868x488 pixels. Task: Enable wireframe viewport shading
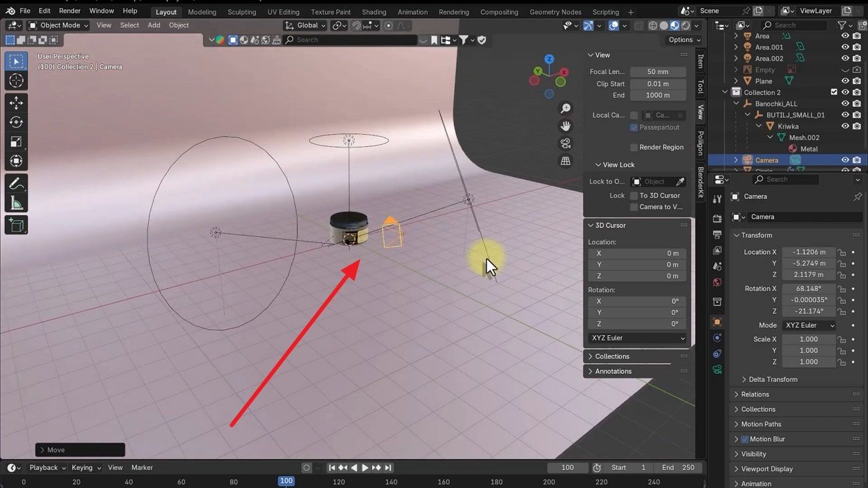click(652, 25)
